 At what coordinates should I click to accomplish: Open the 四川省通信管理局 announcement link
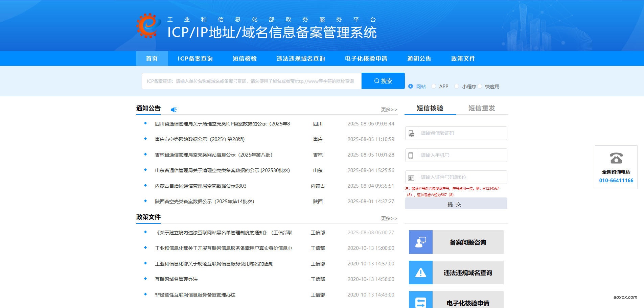click(x=223, y=124)
